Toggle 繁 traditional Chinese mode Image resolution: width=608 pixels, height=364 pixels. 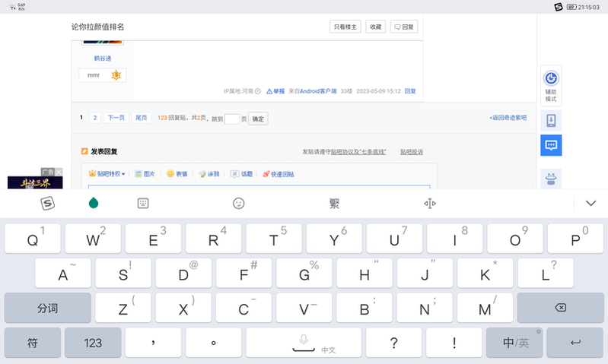click(x=334, y=203)
